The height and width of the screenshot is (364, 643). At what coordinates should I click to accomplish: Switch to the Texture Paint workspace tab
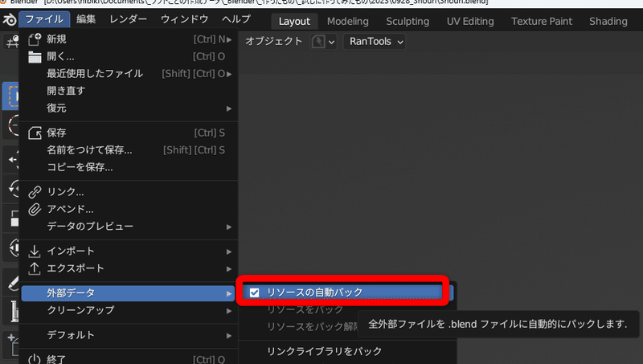541,22
